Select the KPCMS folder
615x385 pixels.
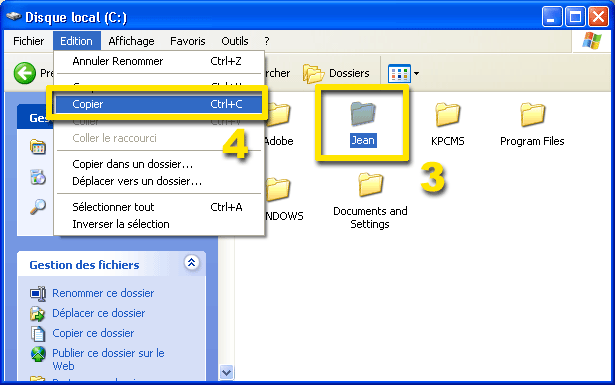(448, 124)
